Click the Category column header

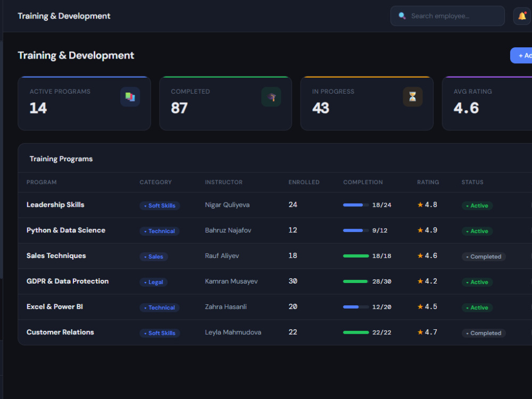155,182
